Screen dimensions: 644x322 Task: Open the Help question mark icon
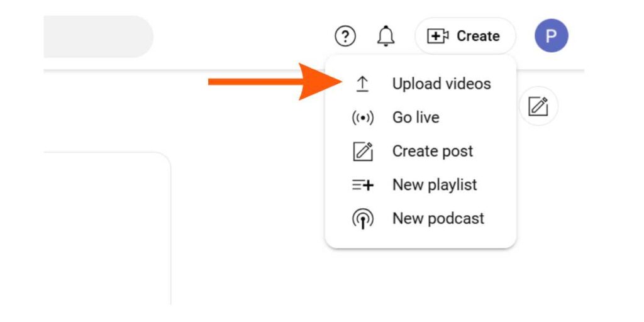pyautogui.click(x=345, y=36)
